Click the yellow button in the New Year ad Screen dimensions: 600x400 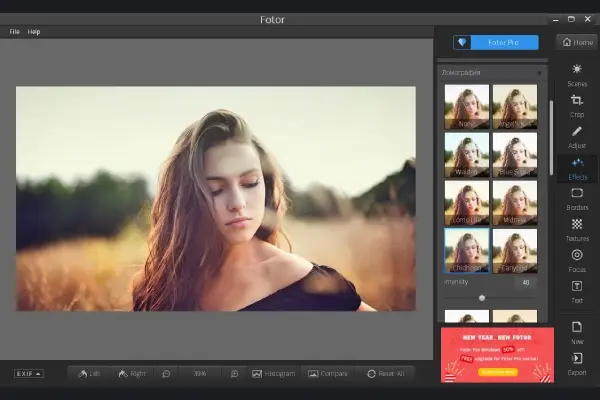(497, 372)
